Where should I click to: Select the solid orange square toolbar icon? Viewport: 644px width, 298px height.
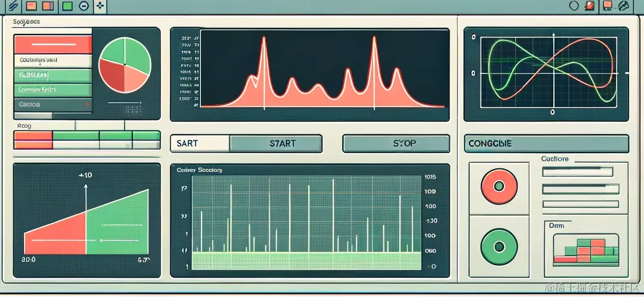click(x=32, y=6)
